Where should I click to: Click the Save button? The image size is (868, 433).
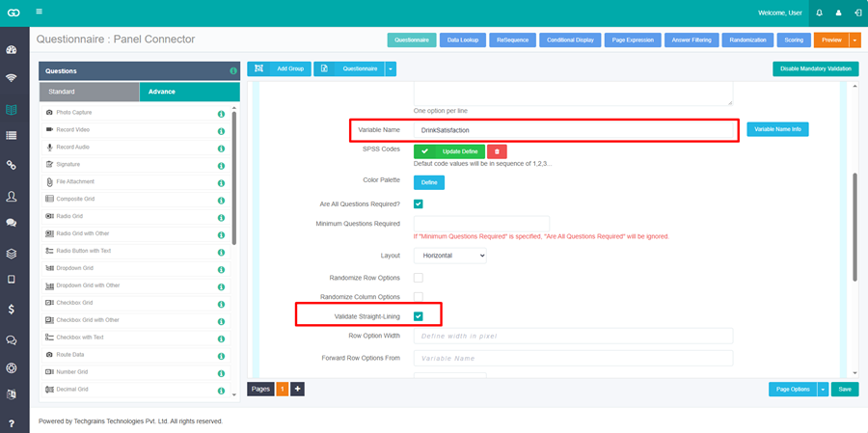click(845, 390)
